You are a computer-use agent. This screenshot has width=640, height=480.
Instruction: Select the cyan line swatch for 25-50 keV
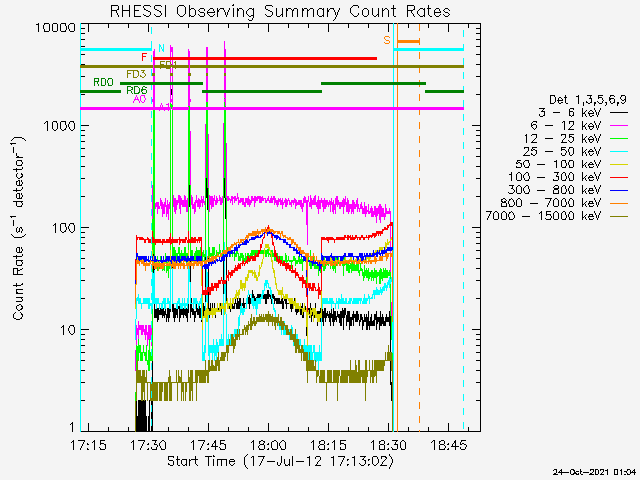tap(619, 152)
